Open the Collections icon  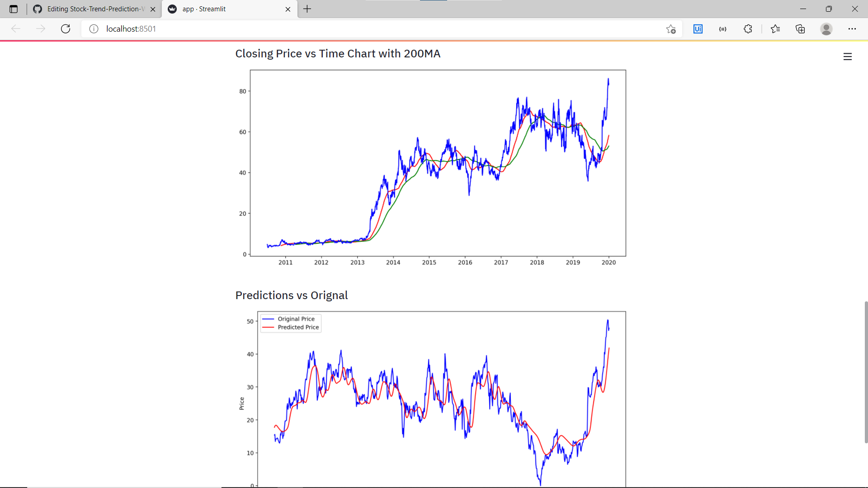pyautogui.click(x=800, y=29)
